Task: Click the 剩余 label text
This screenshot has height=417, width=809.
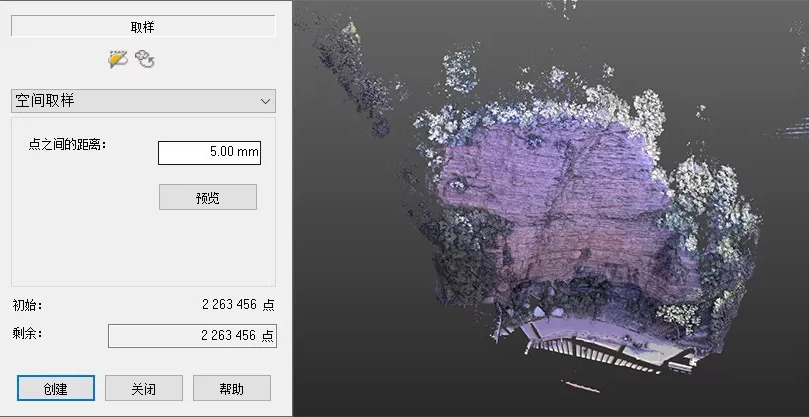Action: point(27,334)
